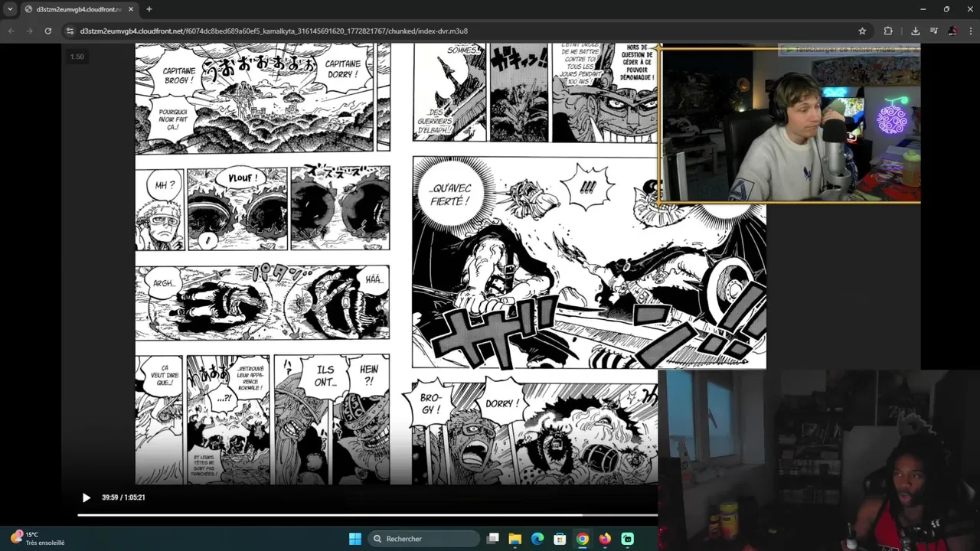This screenshot has height=551, width=980.
Task: Click the "Télécharger ce fichier vidéo" overlay
Action: point(848,49)
